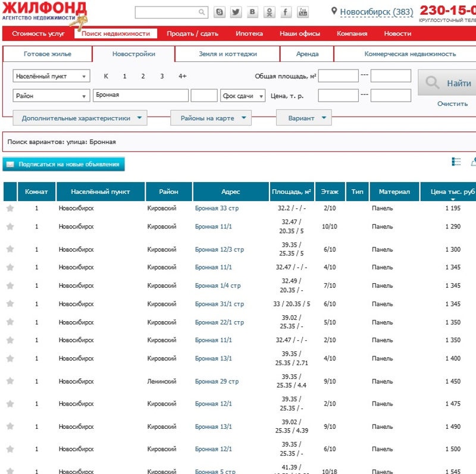This screenshot has height=474, width=476.
Task: Expand Дополнительные характеристики panel
Action: tap(80, 118)
